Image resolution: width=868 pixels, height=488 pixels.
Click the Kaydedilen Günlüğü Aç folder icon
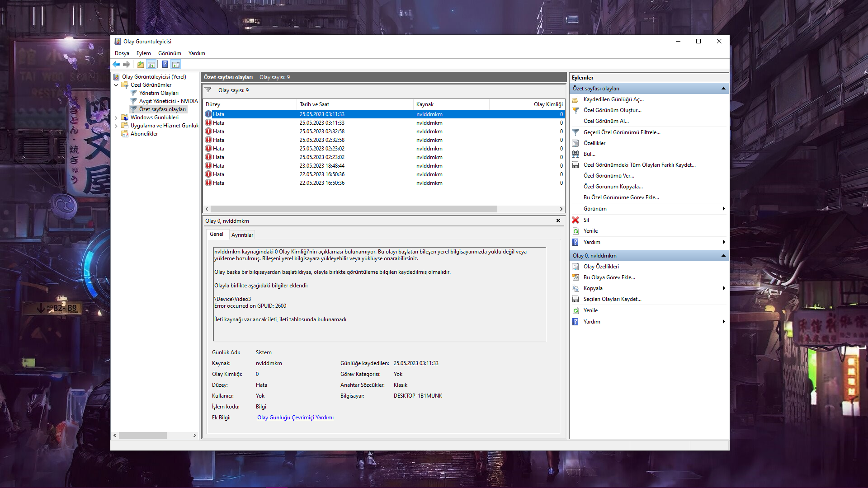(576, 99)
